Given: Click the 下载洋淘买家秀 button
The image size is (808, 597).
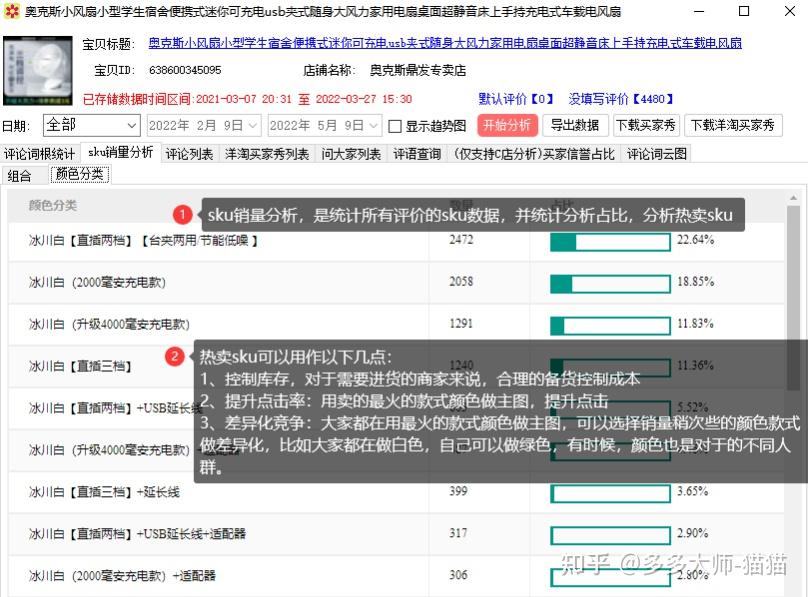Looking at the screenshot, I should (733, 126).
